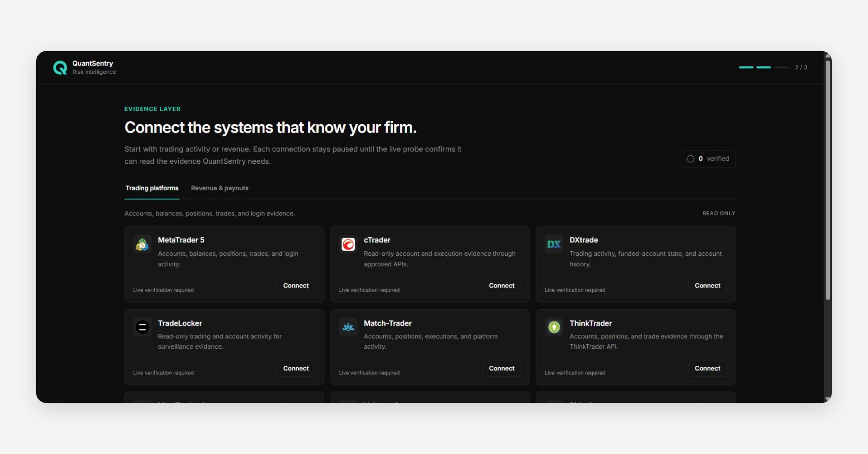Click the READ ONLY label
The height and width of the screenshot is (454, 868).
pyautogui.click(x=719, y=214)
